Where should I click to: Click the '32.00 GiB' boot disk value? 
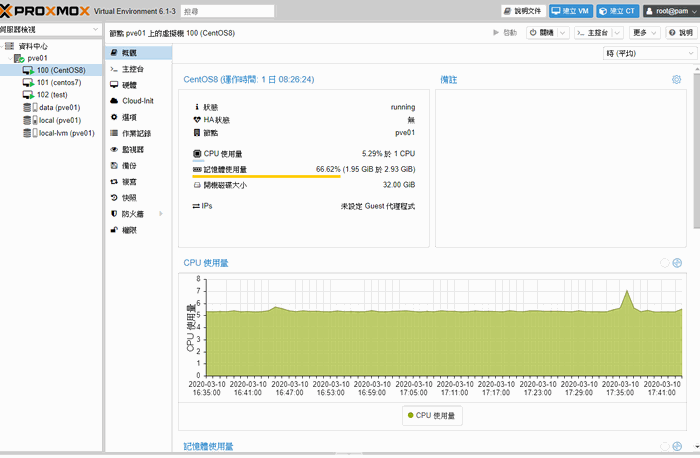click(399, 185)
